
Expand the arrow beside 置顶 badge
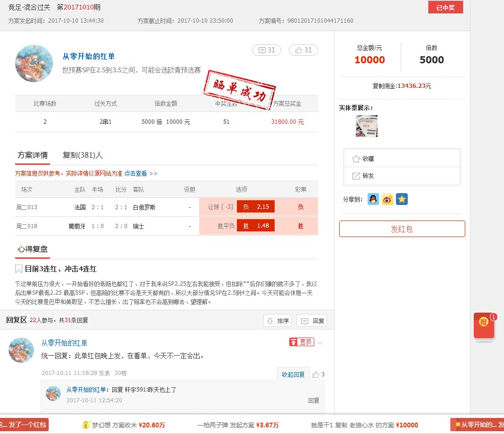pos(320,343)
